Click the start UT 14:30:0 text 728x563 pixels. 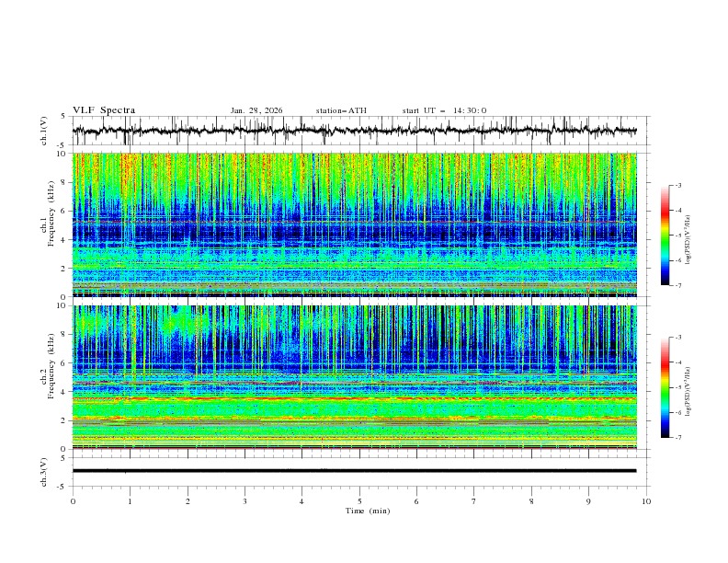(444, 110)
